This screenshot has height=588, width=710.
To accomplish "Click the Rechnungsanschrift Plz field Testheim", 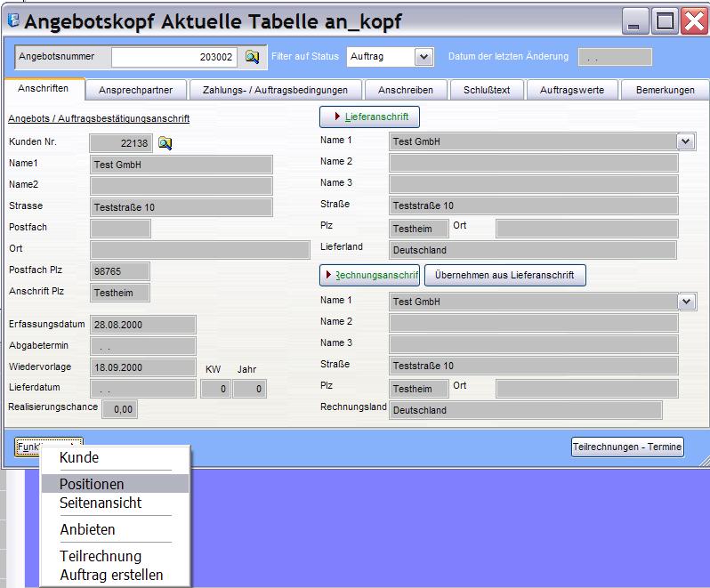I will (419, 389).
